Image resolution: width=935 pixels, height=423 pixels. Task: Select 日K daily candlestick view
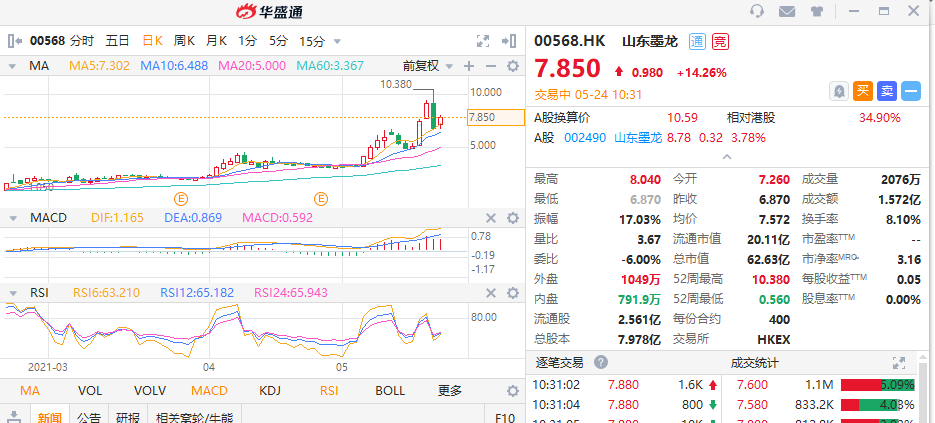point(153,41)
